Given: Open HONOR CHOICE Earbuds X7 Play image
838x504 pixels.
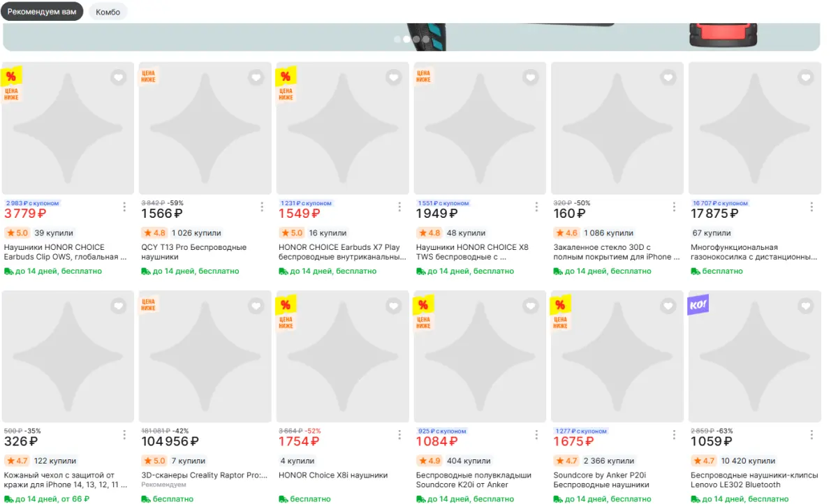Looking at the screenshot, I should point(341,128).
